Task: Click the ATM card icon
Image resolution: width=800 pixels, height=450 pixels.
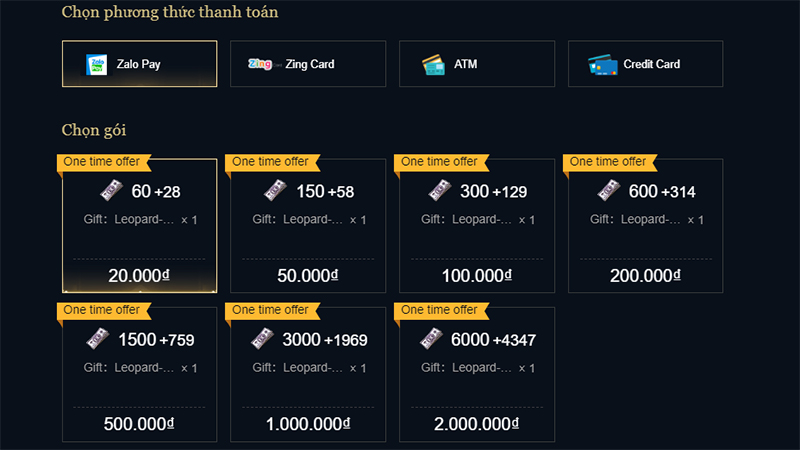Action: click(x=434, y=65)
